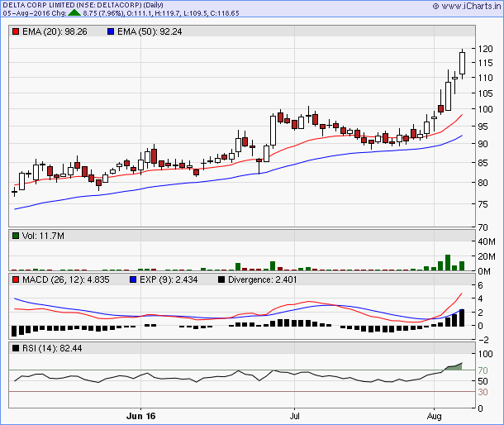Click the RSI (14): 82.44 label

(52, 348)
